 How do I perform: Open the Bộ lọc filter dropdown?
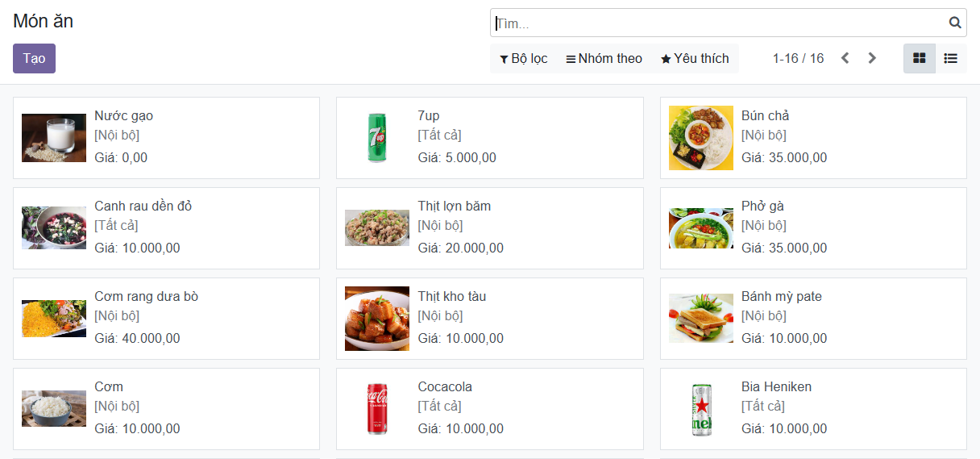pyautogui.click(x=524, y=58)
